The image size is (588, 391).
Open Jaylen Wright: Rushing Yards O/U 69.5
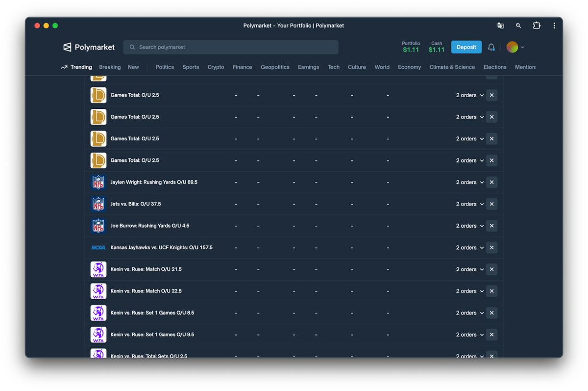pyautogui.click(x=154, y=182)
